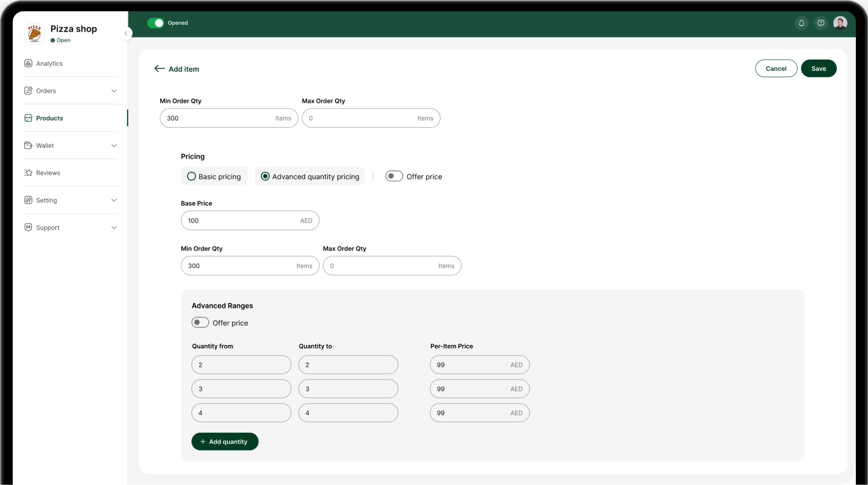
Task: Click the back arrow next to Add item
Action: 159,68
